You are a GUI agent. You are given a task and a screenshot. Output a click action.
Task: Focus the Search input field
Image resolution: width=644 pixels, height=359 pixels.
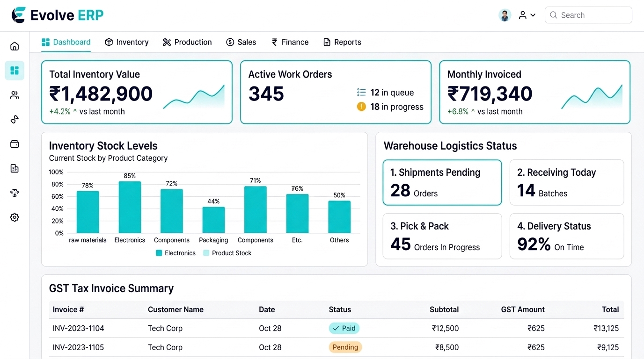pyautogui.click(x=588, y=15)
